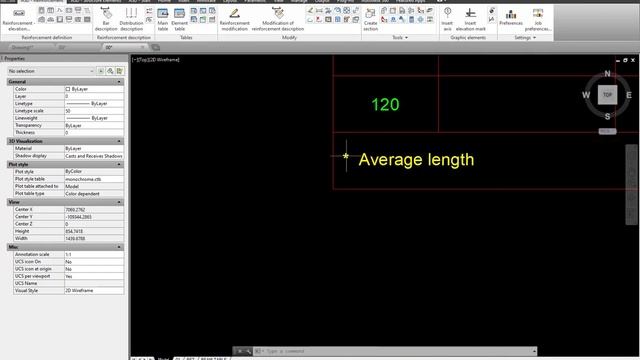The image size is (640, 360).
Task: Select the green 120 text in drawing
Action: point(385,104)
